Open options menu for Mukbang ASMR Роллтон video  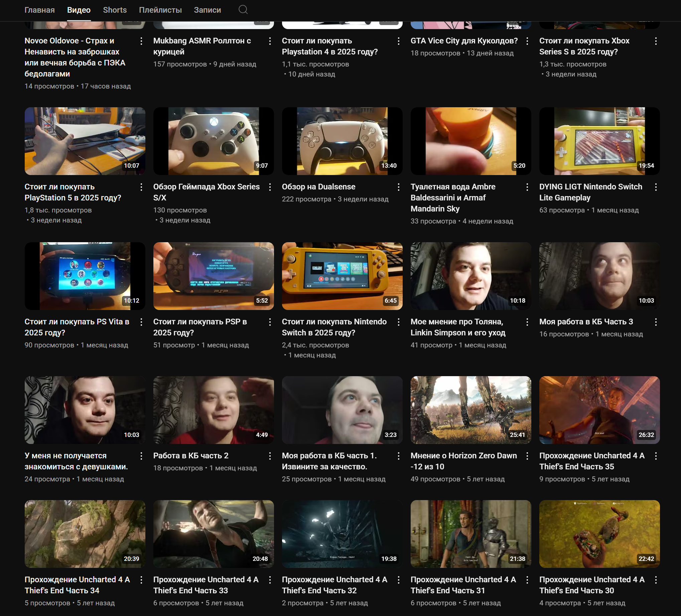(270, 41)
